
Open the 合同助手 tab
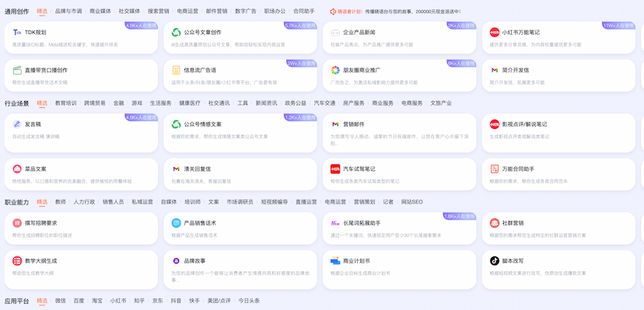304,12
